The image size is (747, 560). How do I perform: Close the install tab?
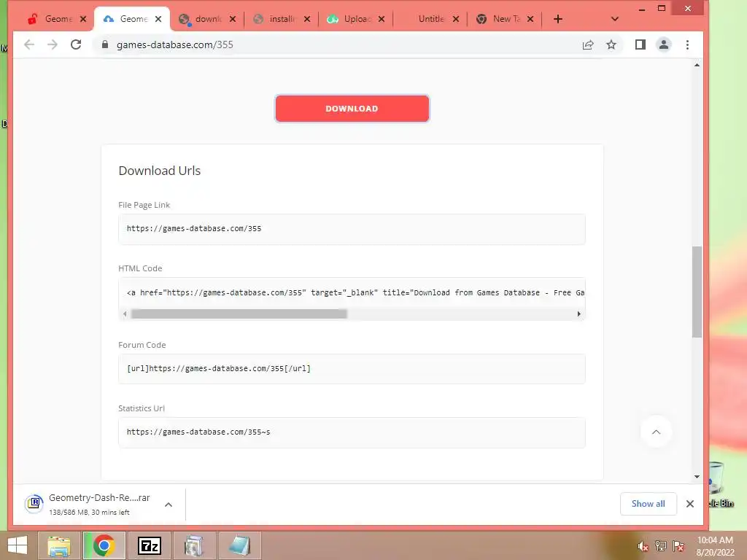point(307,19)
